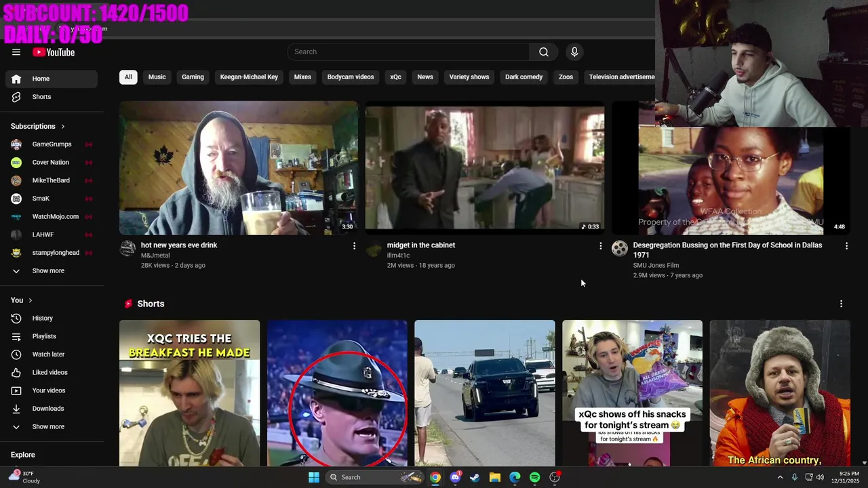Open SMU Jones Film channel avatar
This screenshot has width=868, height=488.
click(620, 249)
